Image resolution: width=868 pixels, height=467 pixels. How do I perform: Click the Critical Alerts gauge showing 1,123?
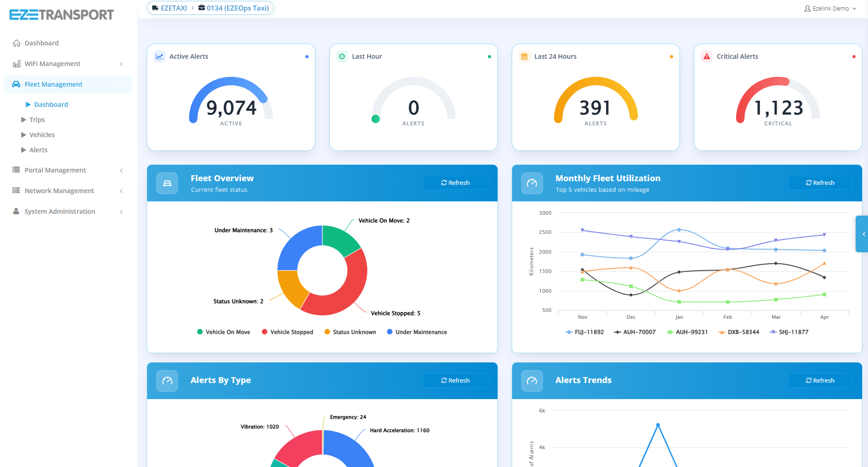[778, 101]
